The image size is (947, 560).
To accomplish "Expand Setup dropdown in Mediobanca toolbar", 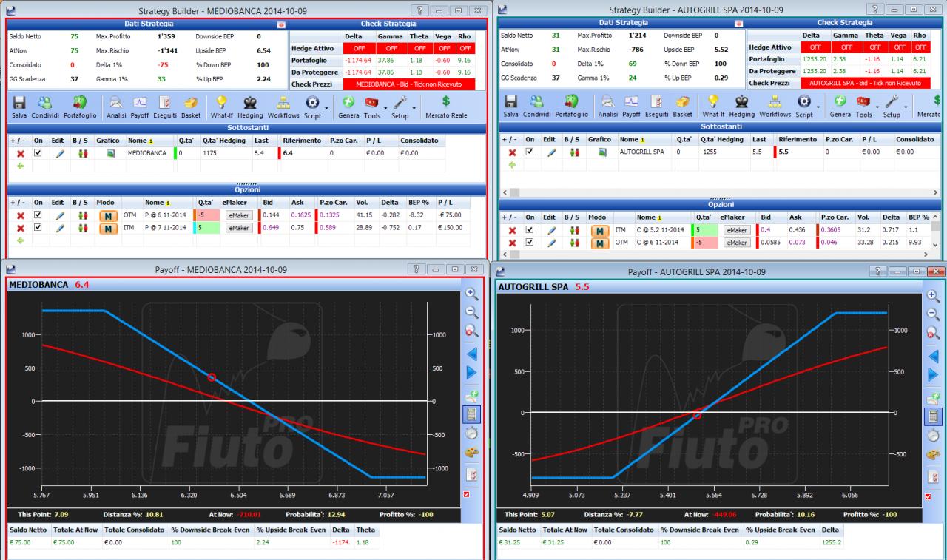I will coord(415,108).
